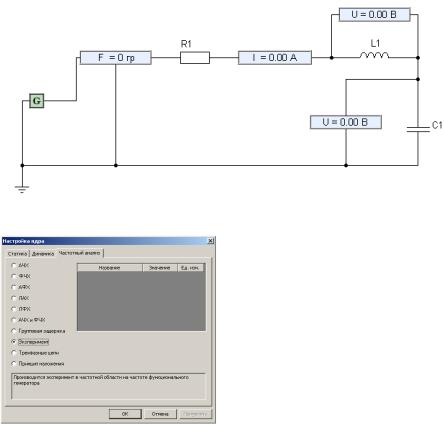Click the 'Ед. изм.' column header
The image size is (444, 424).
tap(190, 268)
